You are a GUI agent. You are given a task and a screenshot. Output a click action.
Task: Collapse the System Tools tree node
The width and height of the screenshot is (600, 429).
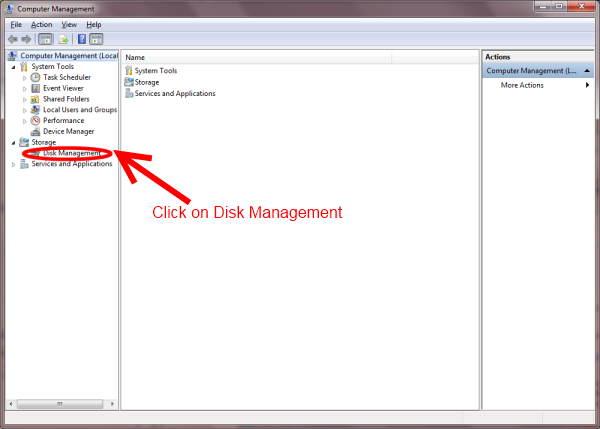[x=13, y=66]
